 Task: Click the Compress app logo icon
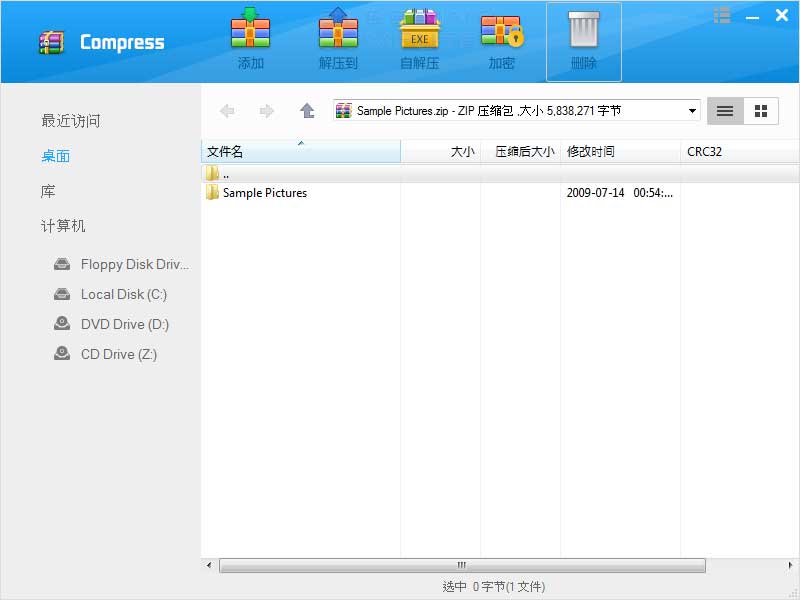pos(52,42)
